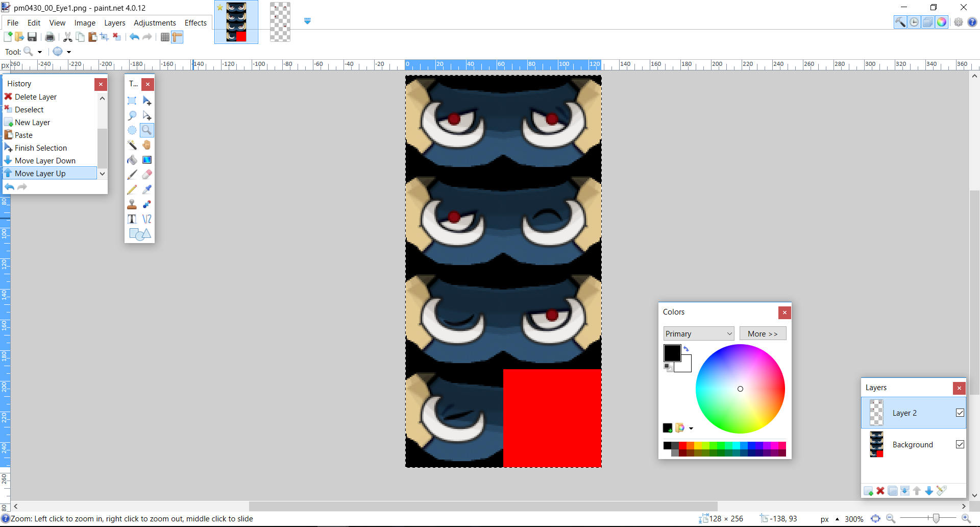Open the units selector arrow beside px
Screen dimensions: 980x527
(x=837, y=519)
